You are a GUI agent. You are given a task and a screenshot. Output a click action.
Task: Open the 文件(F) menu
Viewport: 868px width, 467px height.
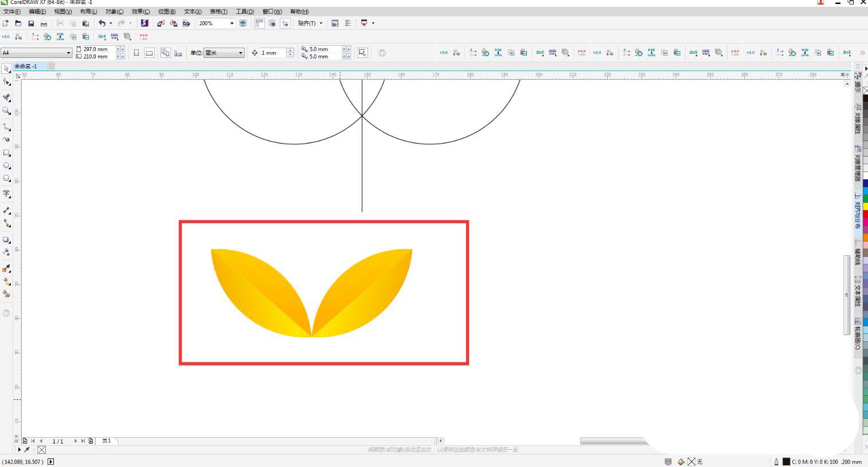12,11
